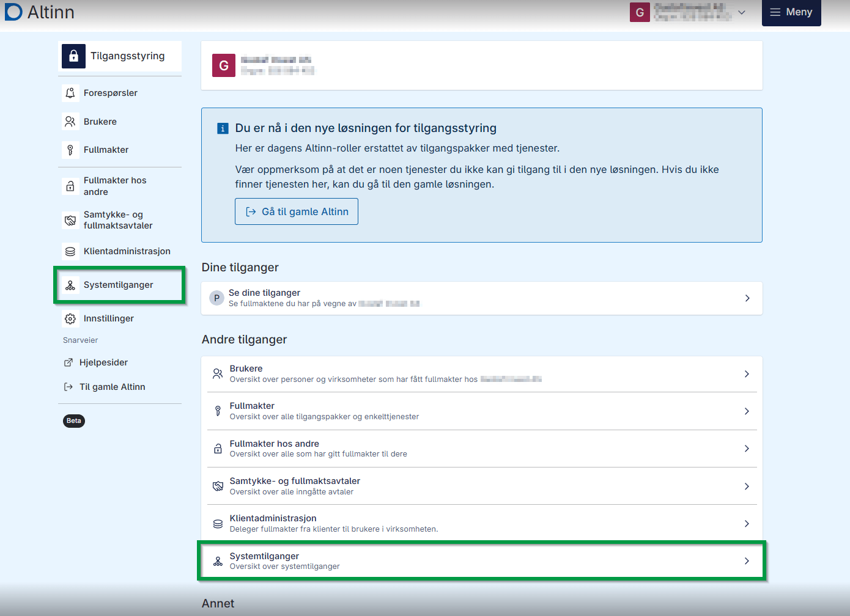This screenshot has width=850, height=616.
Task: Click the 'Snarveier' sidebar label
Action: pyautogui.click(x=81, y=340)
